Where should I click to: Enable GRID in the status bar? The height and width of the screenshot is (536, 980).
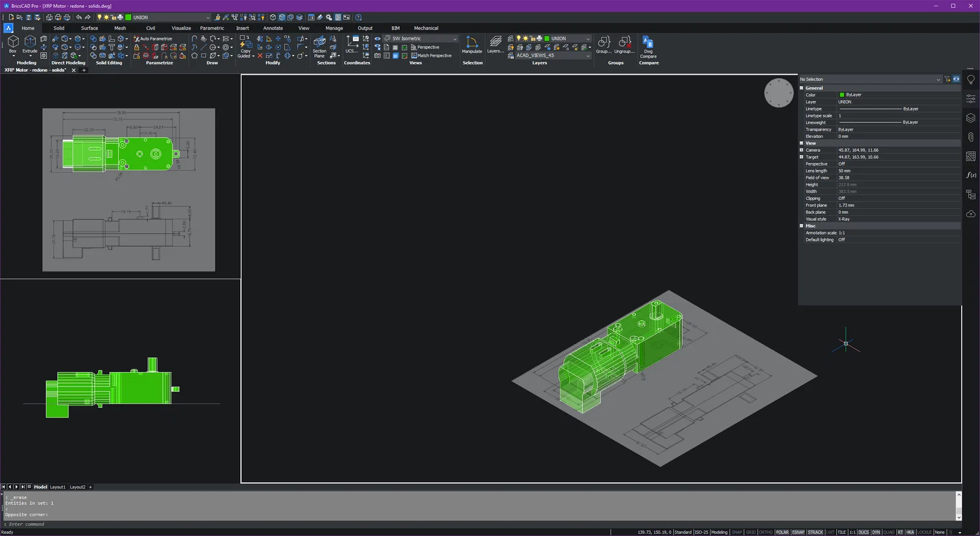(x=751, y=532)
